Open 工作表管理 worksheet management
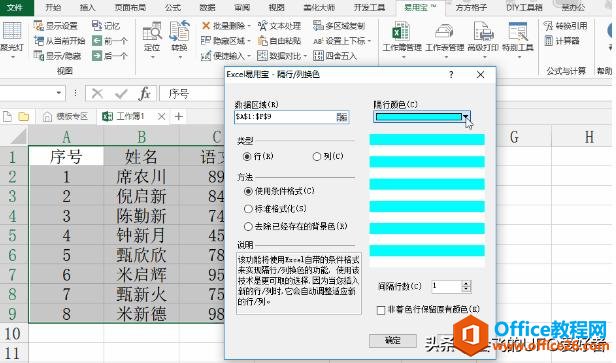This screenshot has width=616, height=363. 445,39
